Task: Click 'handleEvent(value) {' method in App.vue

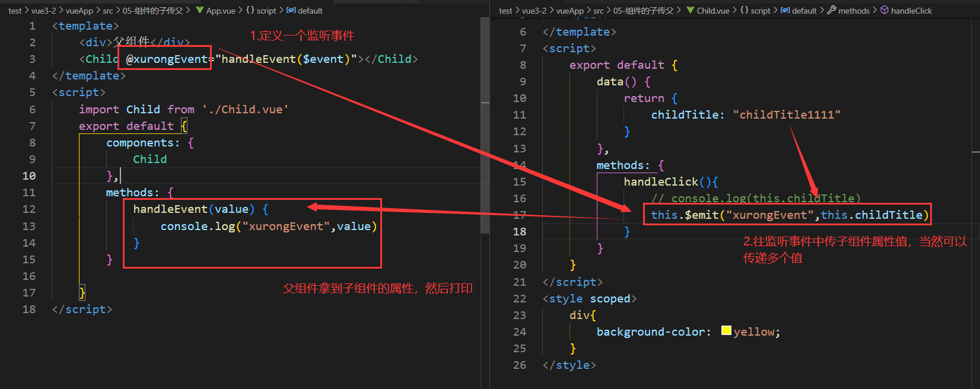Action: (201, 209)
